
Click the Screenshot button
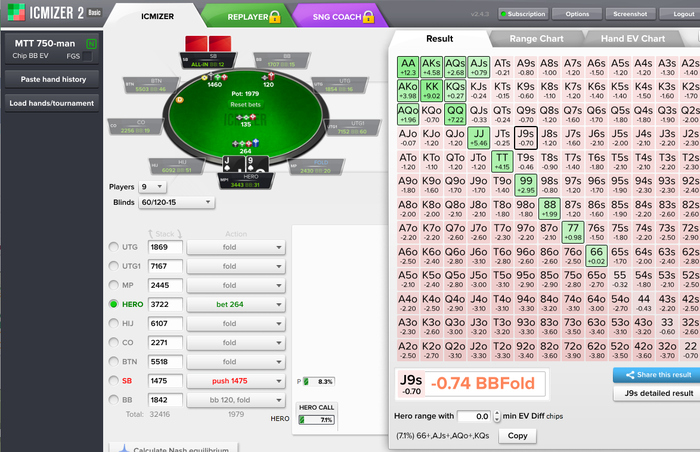point(630,14)
